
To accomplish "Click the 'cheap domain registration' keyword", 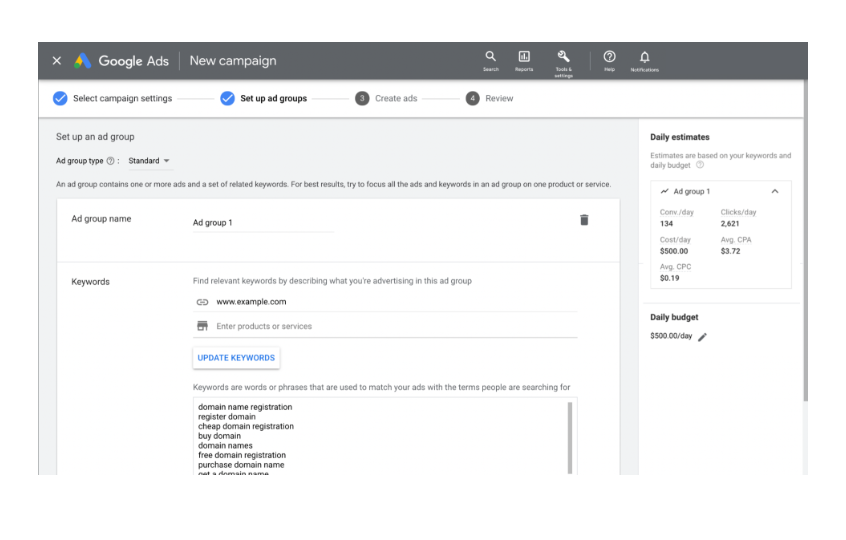I will (x=245, y=426).
